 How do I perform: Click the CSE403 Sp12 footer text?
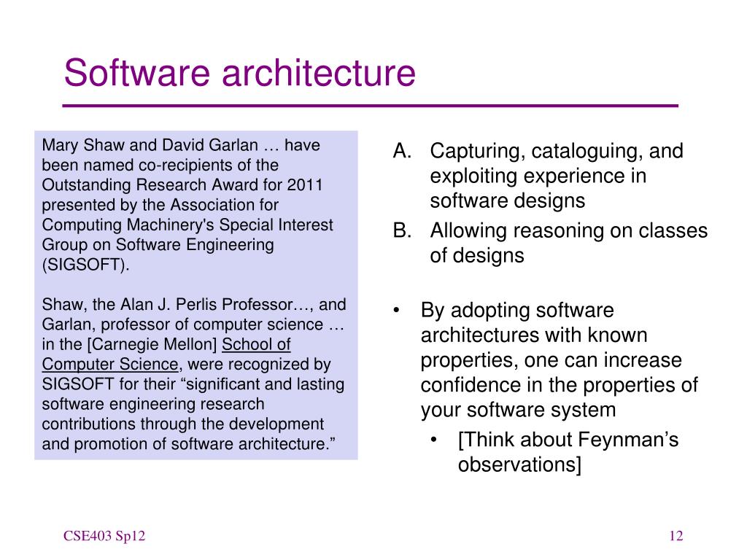(x=104, y=536)
